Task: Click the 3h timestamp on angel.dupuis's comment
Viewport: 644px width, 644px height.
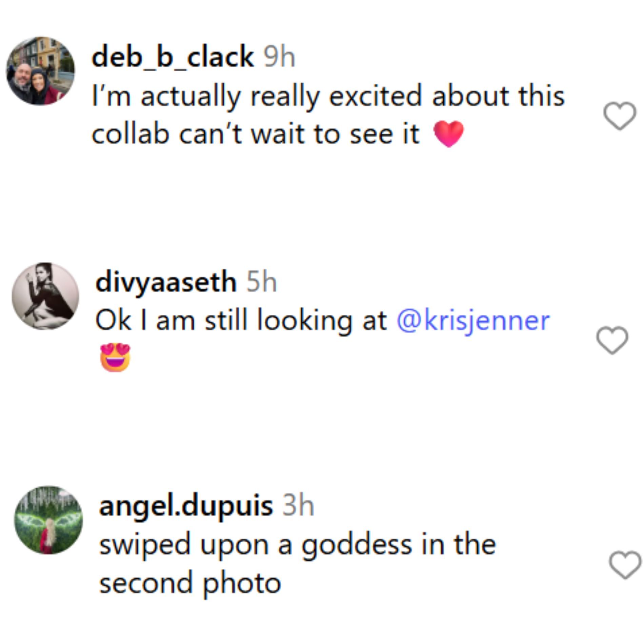Action: click(299, 506)
